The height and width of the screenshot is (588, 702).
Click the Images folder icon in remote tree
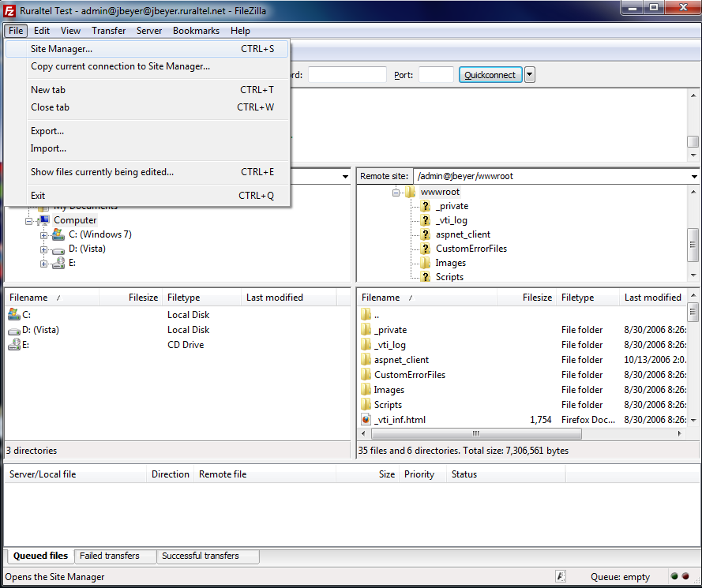click(x=426, y=263)
